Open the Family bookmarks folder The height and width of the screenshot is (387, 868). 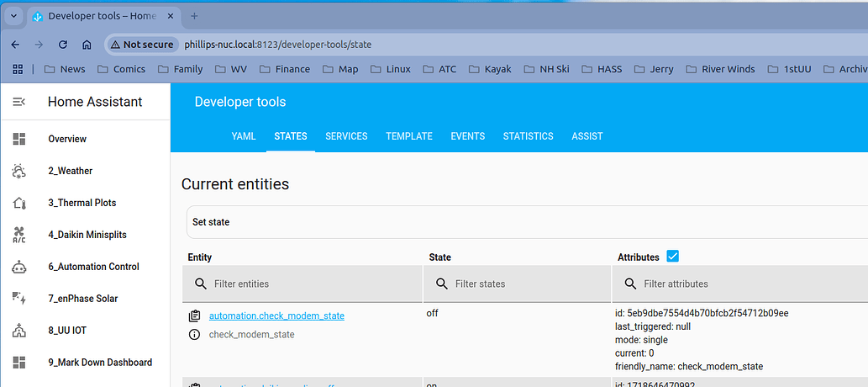[x=181, y=69]
